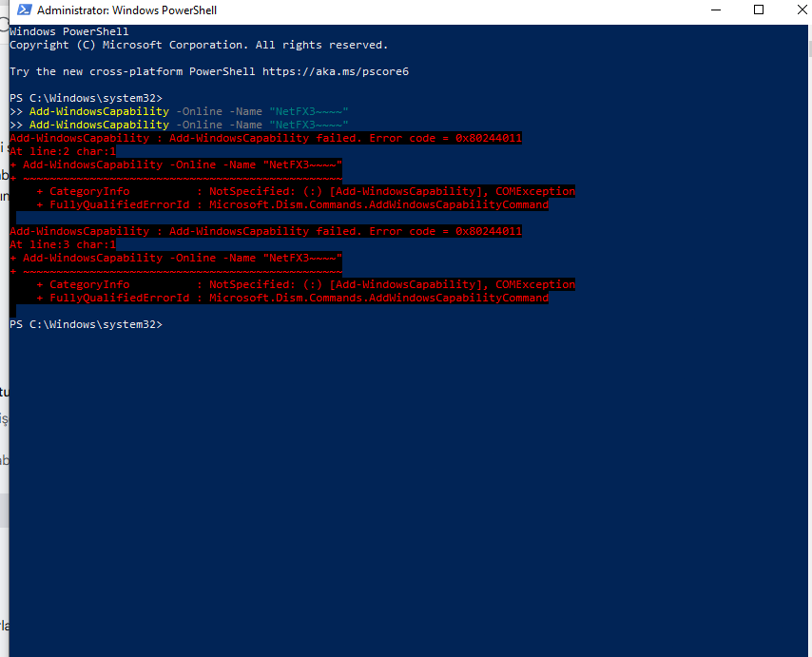Image resolution: width=812 pixels, height=657 pixels.
Task: Click the "At line:3 char:1" text
Action: point(63,245)
